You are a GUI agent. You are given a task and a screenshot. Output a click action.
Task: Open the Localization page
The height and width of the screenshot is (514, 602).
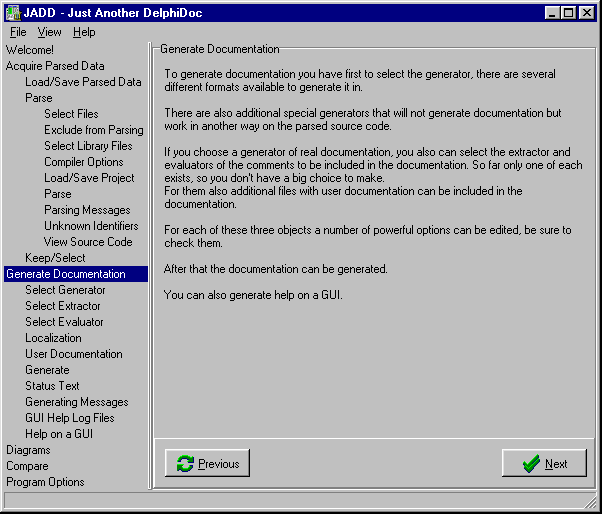tap(53, 338)
